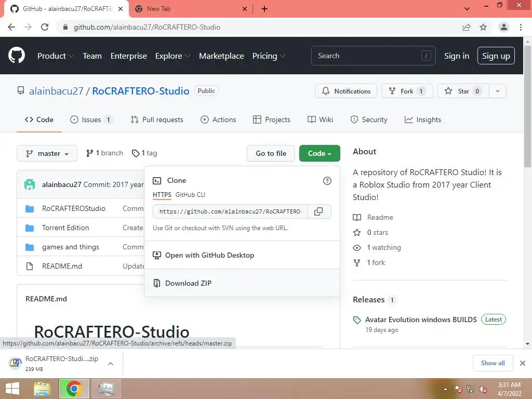Image resolution: width=532 pixels, height=399 pixels.
Task: Click the GitHub search field
Action: (373, 56)
